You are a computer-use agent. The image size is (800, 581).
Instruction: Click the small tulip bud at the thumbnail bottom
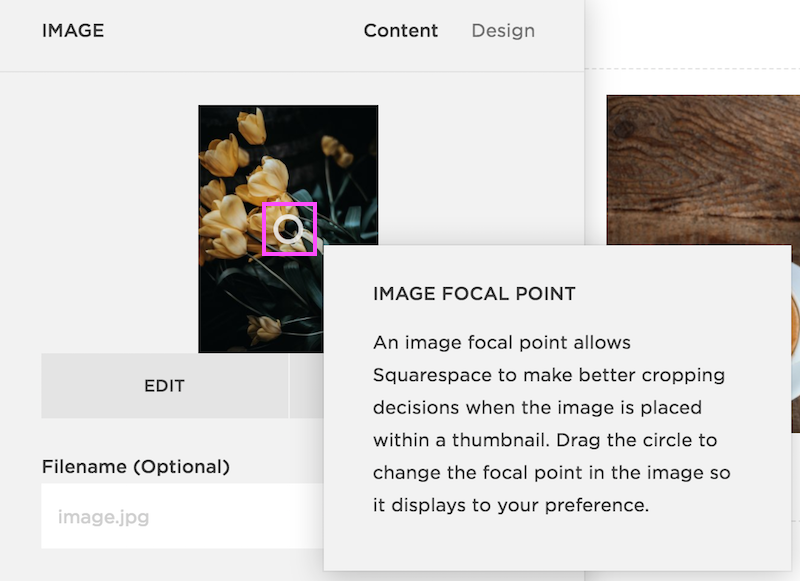point(264,328)
